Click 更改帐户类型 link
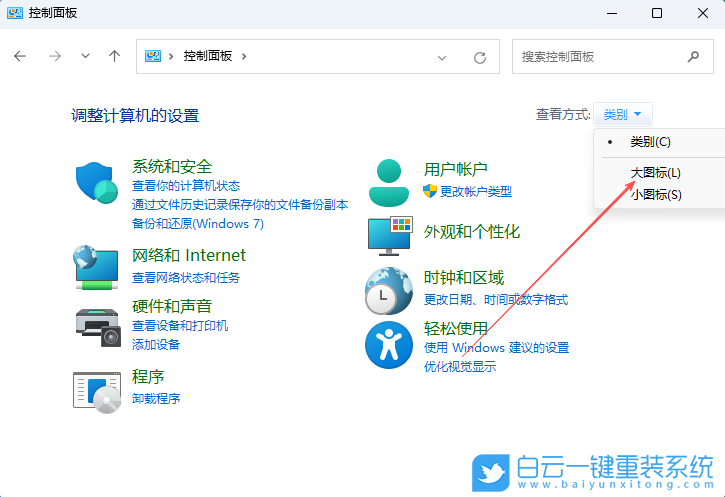Screen dimensions: 725x497 476,191
